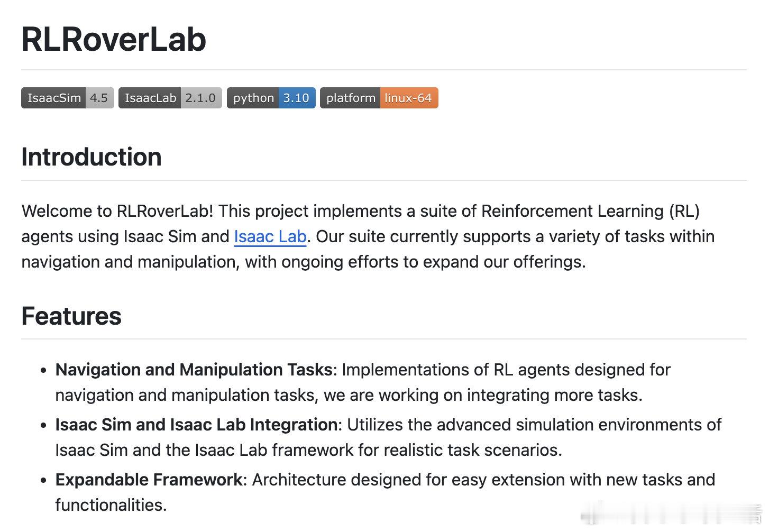This screenshot has width=769, height=532.
Task: Click the third bullet point marker
Action: (x=44, y=480)
